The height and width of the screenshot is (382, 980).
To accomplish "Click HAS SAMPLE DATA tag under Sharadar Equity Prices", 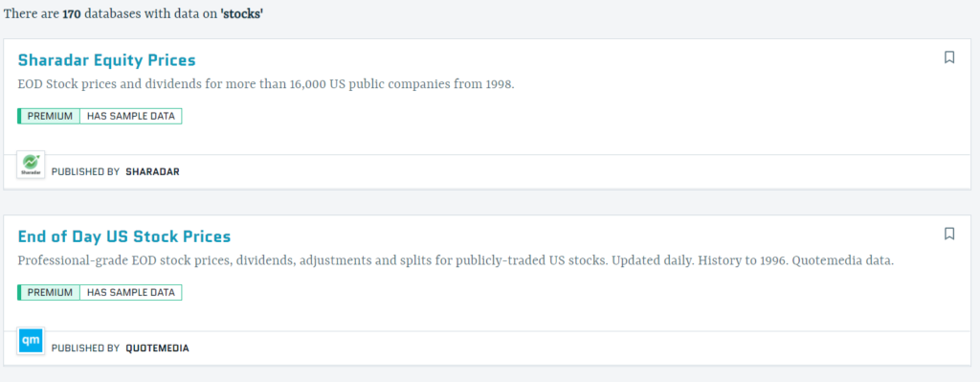I will pos(131,116).
